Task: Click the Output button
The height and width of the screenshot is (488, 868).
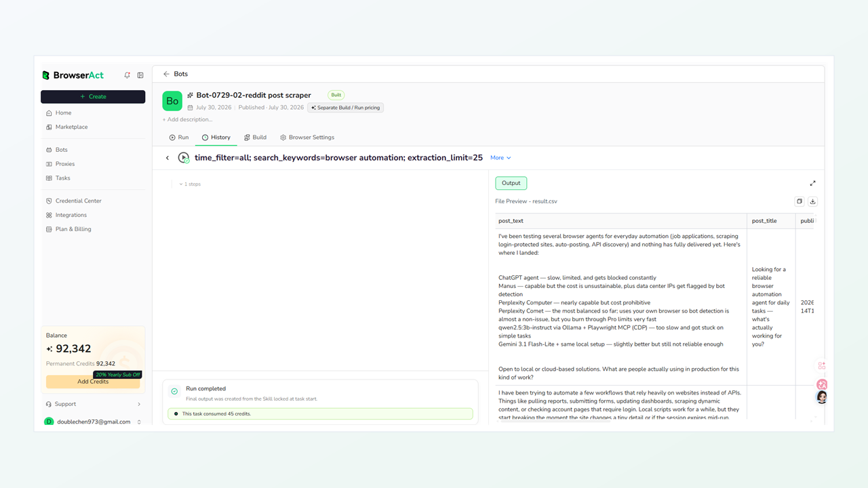Action: 511,183
